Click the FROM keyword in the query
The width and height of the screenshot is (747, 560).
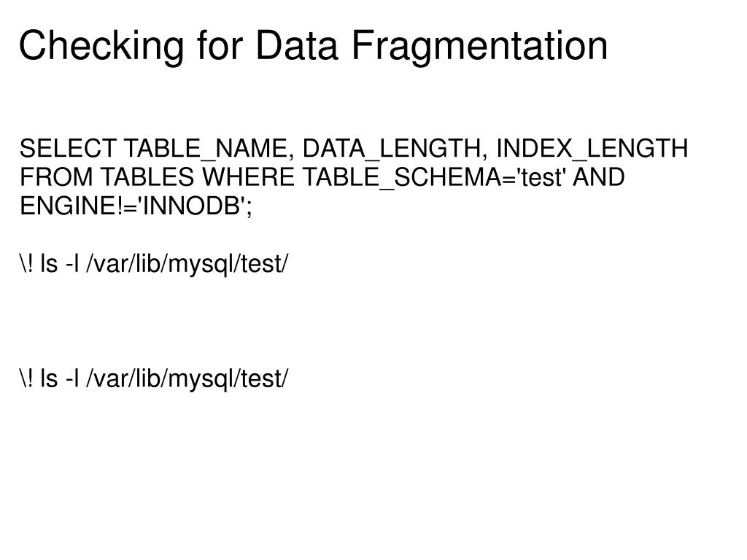coord(55,177)
